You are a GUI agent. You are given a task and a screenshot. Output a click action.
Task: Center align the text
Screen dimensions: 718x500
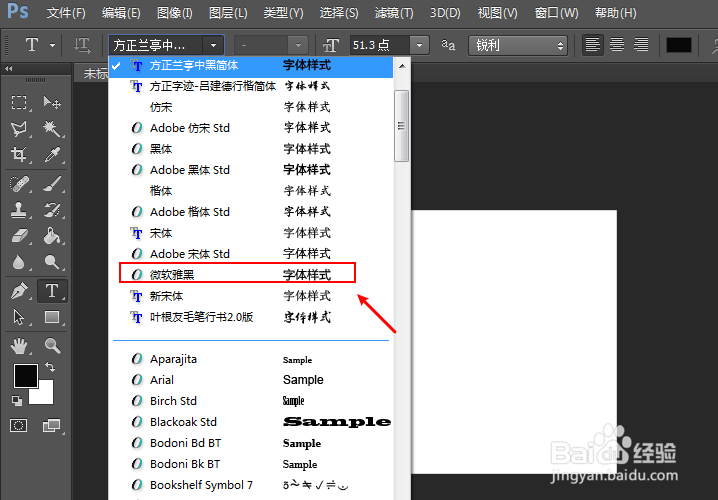(x=617, y=45)
